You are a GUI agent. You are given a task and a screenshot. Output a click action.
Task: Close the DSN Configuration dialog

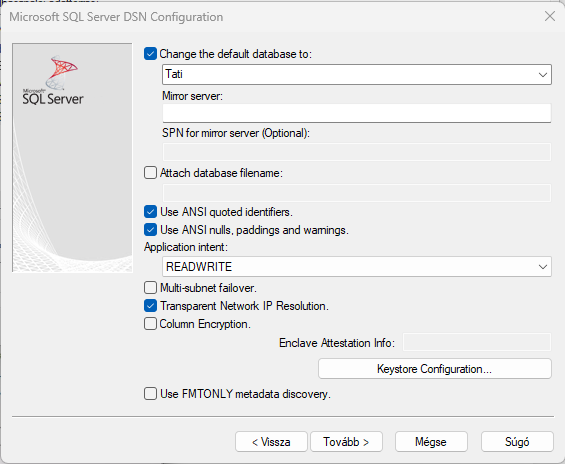tap(550, 16)
